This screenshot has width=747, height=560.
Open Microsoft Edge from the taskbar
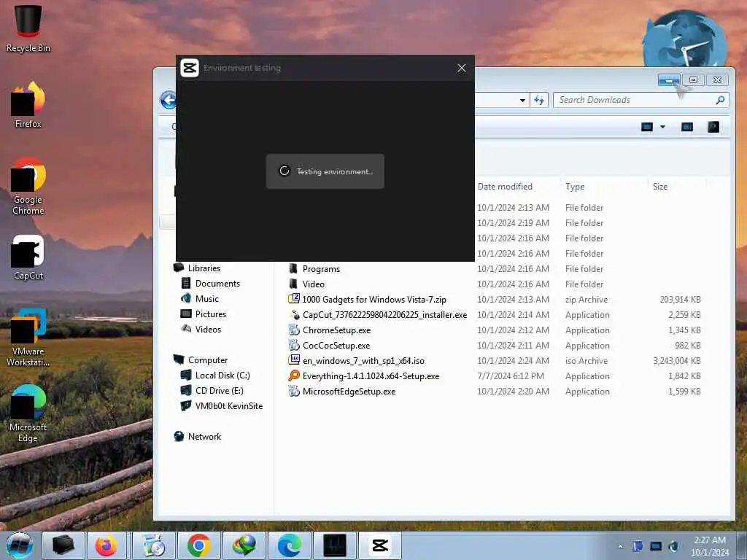pos(289,545)
